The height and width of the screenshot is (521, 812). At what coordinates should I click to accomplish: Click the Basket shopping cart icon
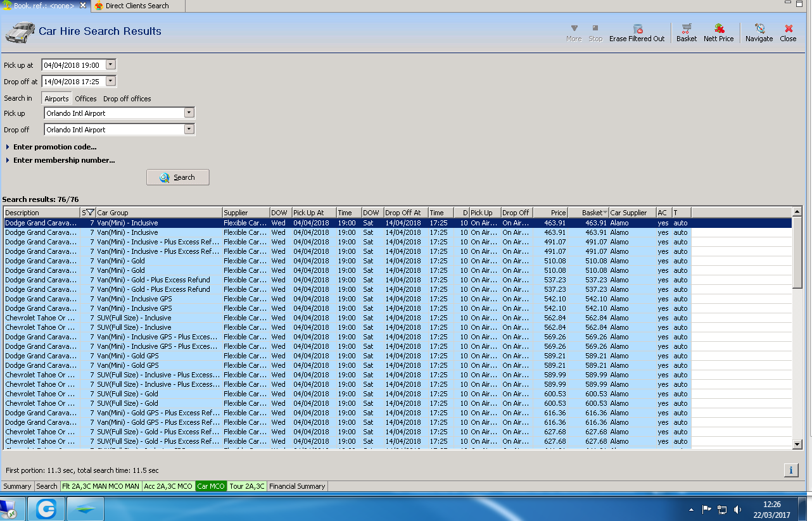coord(686,28)
